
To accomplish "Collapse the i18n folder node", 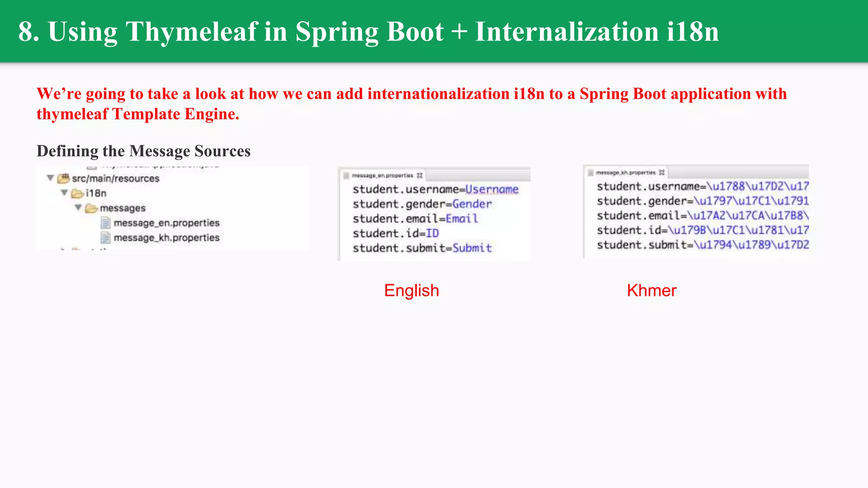I will 64,193.
